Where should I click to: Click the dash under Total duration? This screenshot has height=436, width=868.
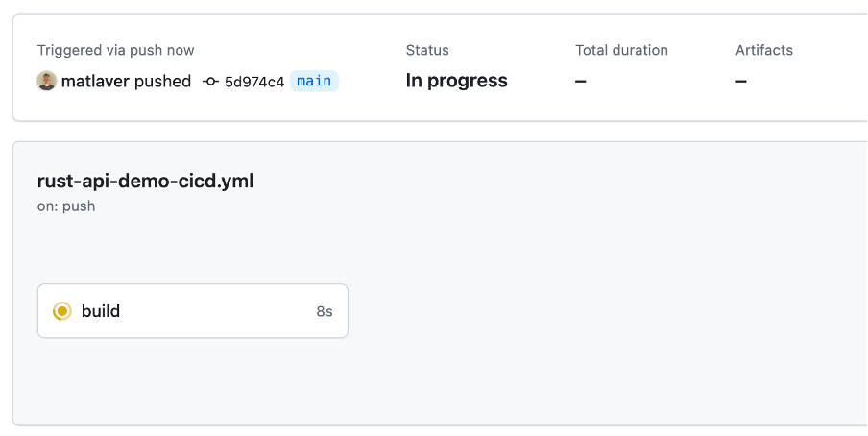(x=580, y=82)
